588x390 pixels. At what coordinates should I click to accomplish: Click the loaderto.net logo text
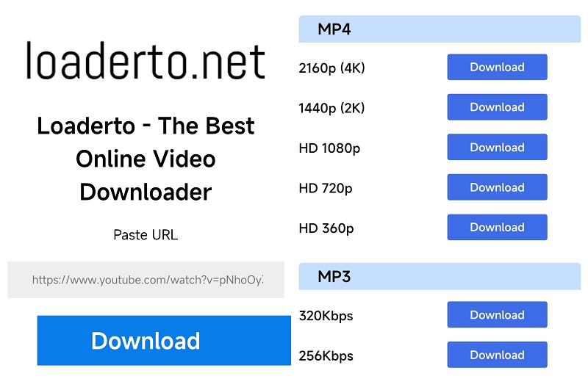click(146, 61)
